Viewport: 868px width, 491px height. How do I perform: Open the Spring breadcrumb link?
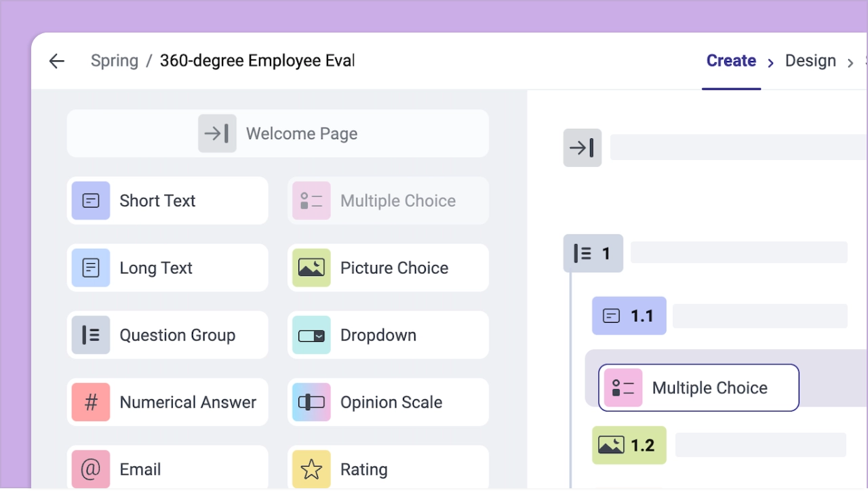coord(115,61)
